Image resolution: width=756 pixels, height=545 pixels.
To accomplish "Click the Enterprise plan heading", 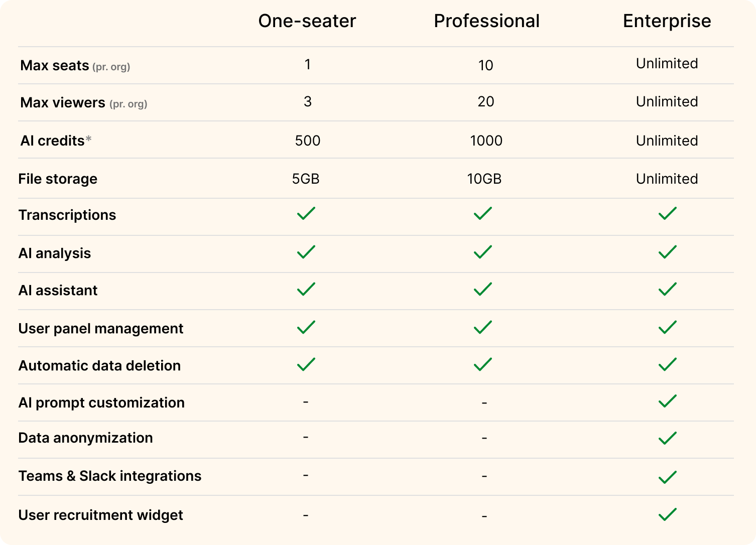I will click(667, 21).
